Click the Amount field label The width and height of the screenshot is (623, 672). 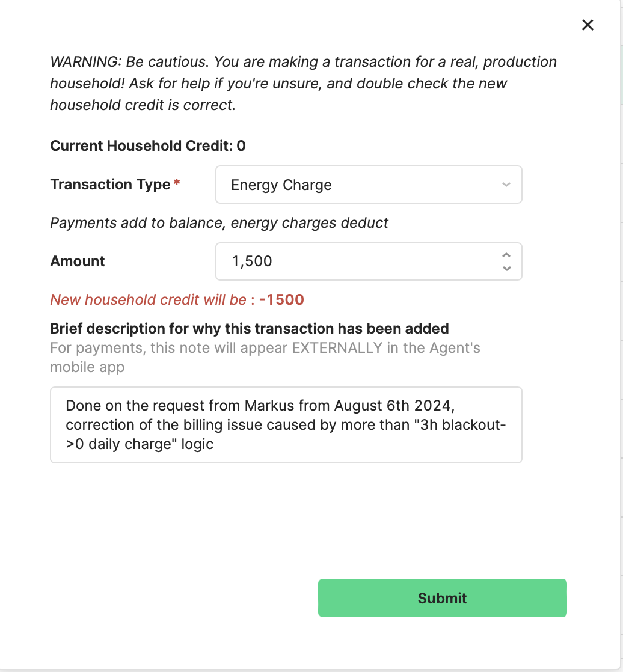[x=77, y=261]
